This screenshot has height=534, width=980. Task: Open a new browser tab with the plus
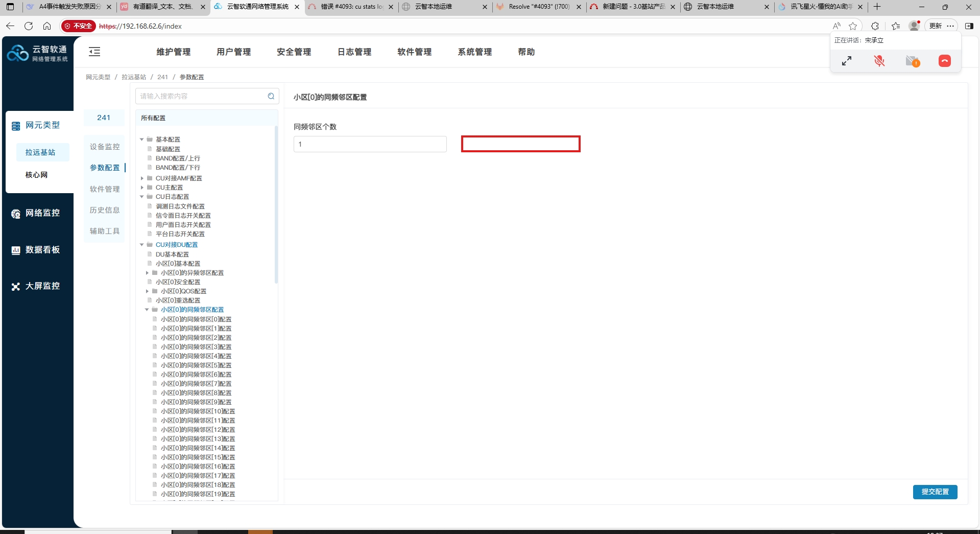(877, 7)
